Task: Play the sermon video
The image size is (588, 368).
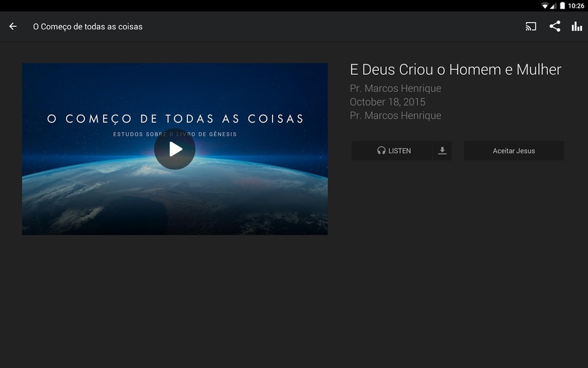Action: (175, 149)
